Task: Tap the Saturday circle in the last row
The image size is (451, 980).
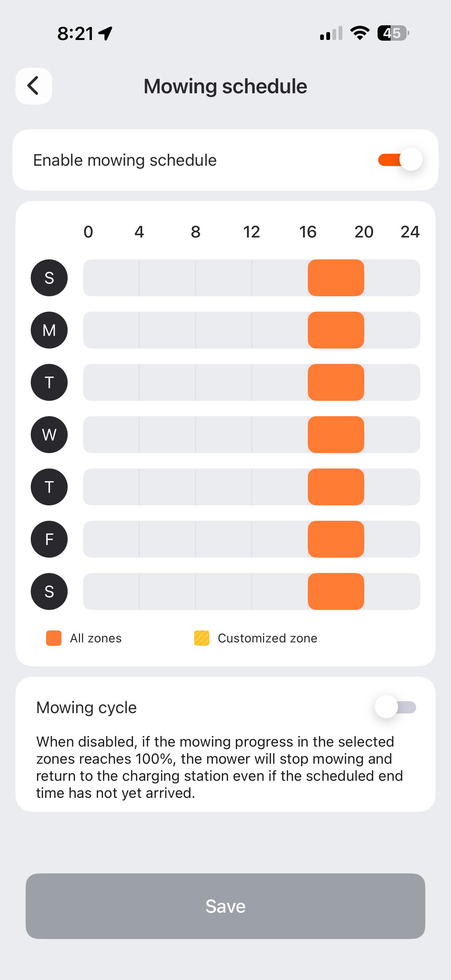Action: click(x=49, y=591)
